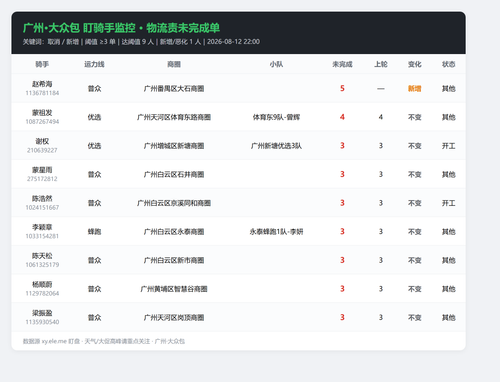The width and height of the screenshot is (500, 382).
Task: Click team cell 永泰蜂跑1队-李妍
Action: (x=276, y=232)
